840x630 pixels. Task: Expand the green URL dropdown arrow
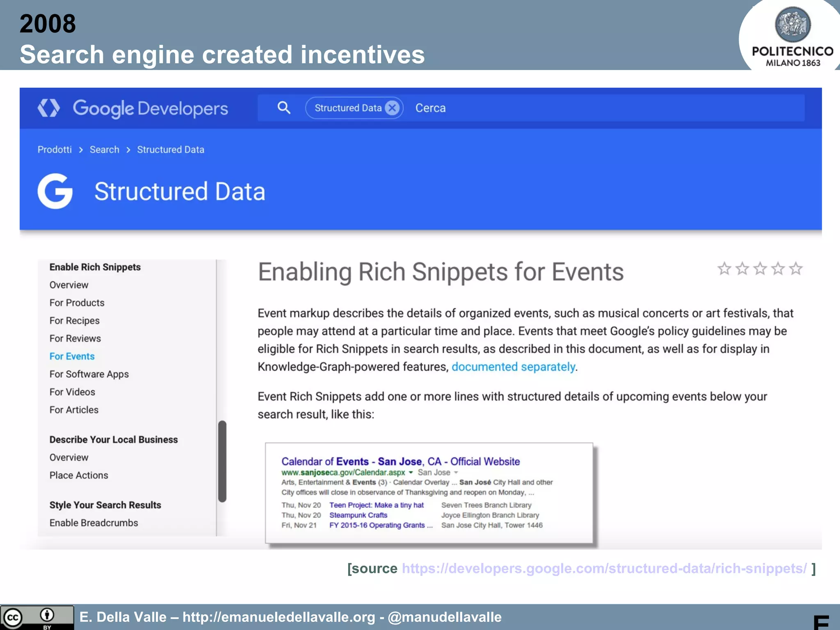tap(411, 472)
